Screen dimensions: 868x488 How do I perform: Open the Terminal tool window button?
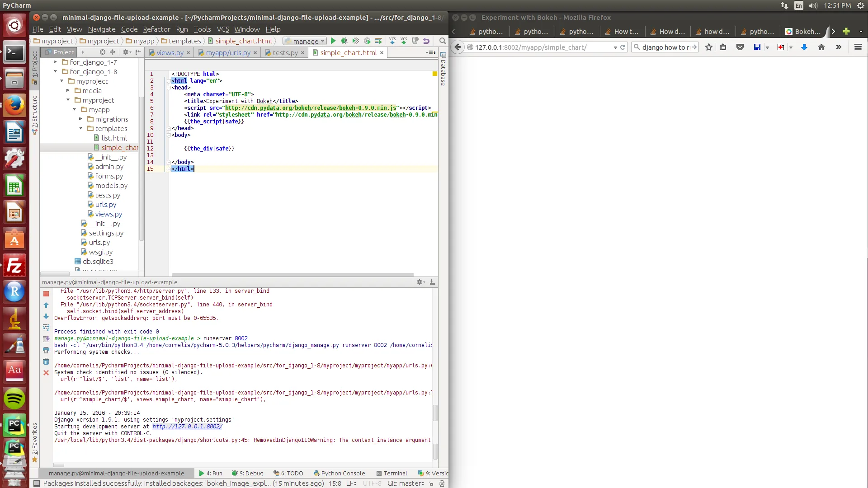click(392, 473)
